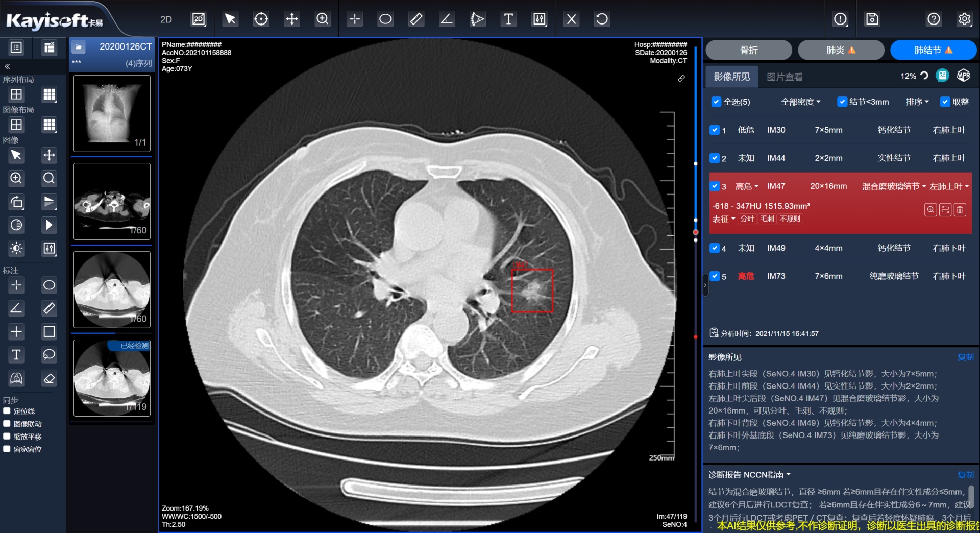The height and width of the screenshot is (533, 980).
Task: Delete nodule 3 using trash icon
Action: (960, 210)
